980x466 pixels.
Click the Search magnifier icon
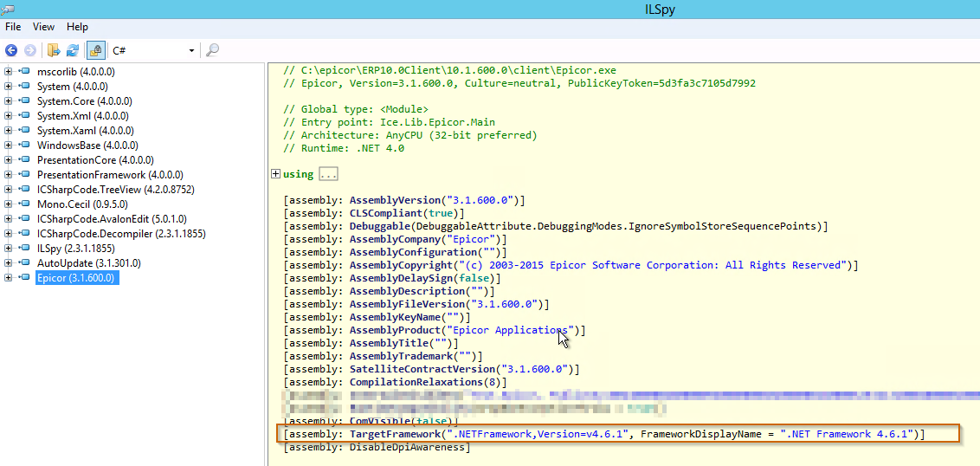(x=212, y=50)
